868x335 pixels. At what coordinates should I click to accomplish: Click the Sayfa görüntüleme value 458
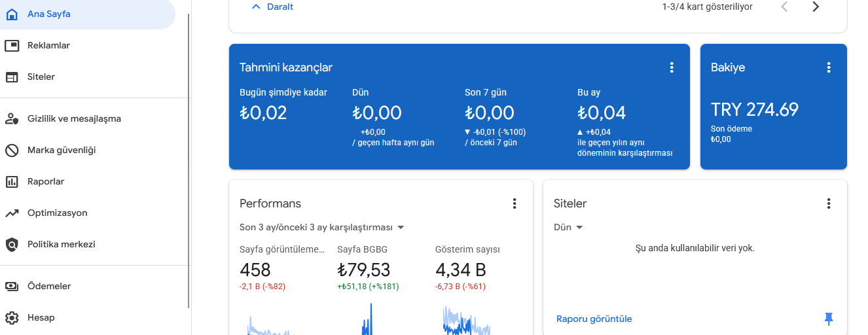pos(255,270)
